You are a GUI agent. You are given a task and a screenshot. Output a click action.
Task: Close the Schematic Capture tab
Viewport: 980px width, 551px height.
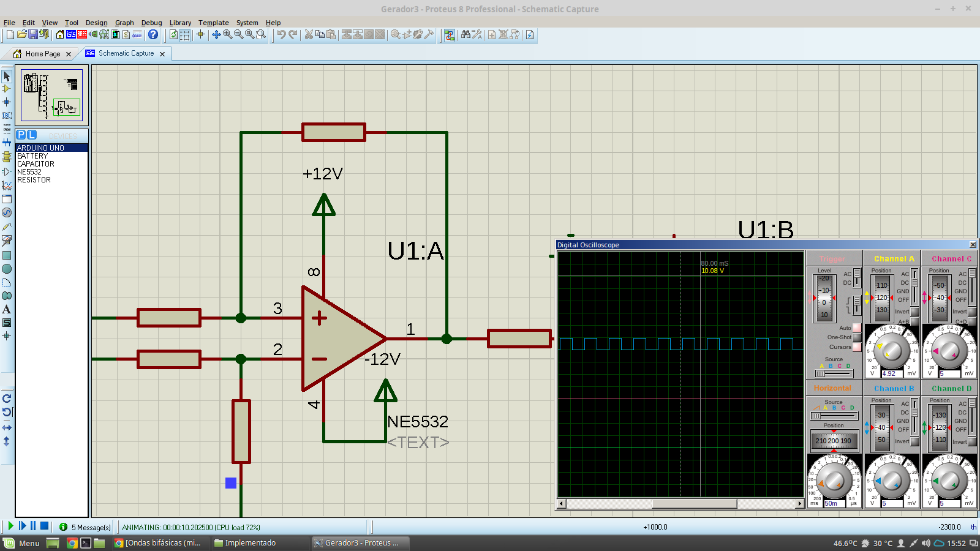pos(162,54)
